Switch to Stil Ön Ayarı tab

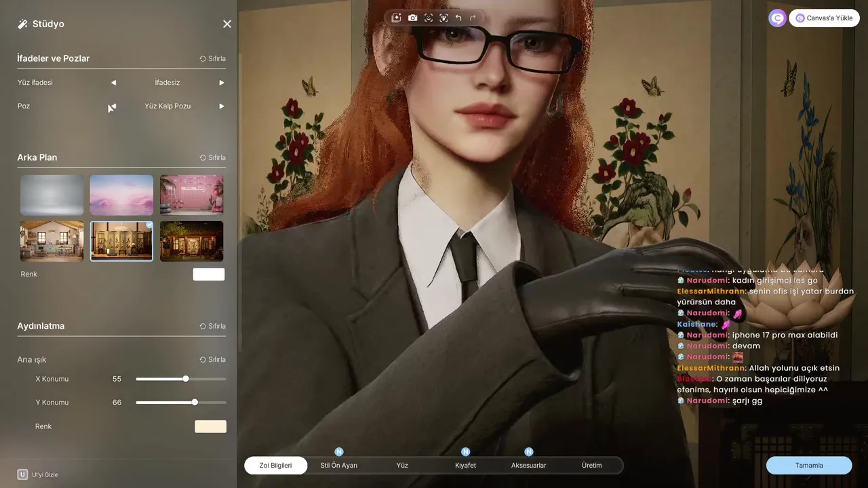339,466
